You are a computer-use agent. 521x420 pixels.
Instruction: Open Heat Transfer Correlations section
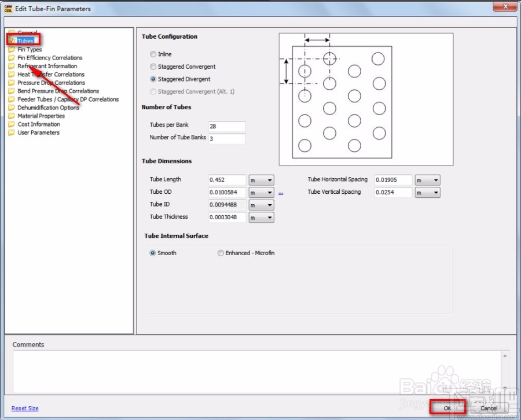[51, 75]
